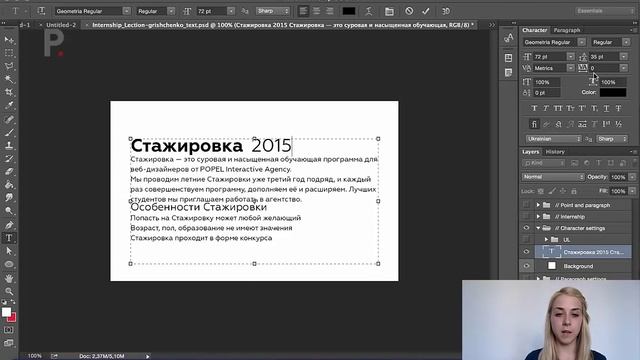This screenshot has width=640, height=360.
Task: Open the Essentials workspace switcher
Action: tap(604, 11)
